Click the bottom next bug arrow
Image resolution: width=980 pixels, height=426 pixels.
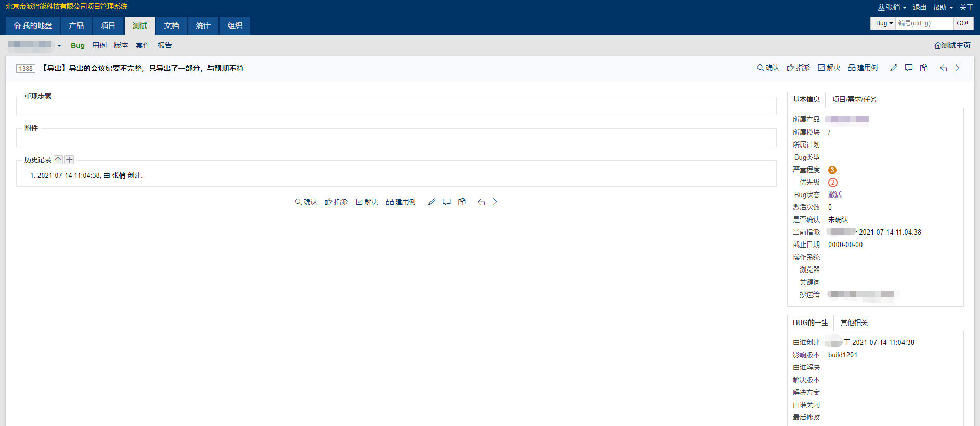tap(495, 202)
